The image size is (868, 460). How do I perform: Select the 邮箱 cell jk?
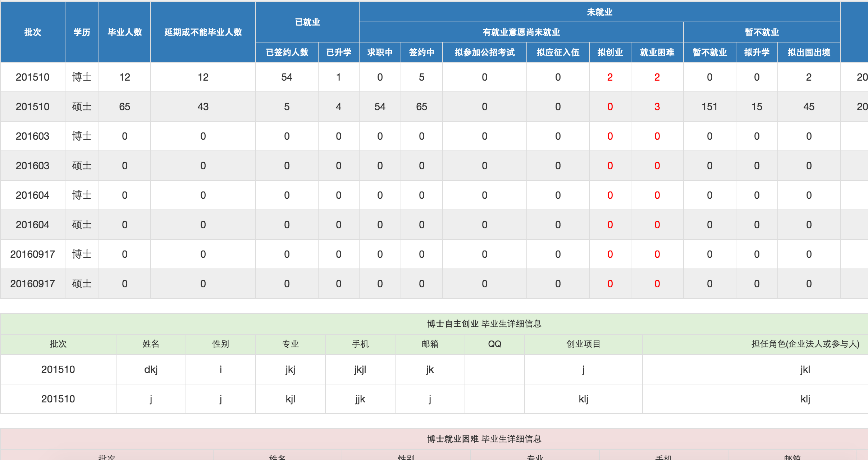coord(430,369)
